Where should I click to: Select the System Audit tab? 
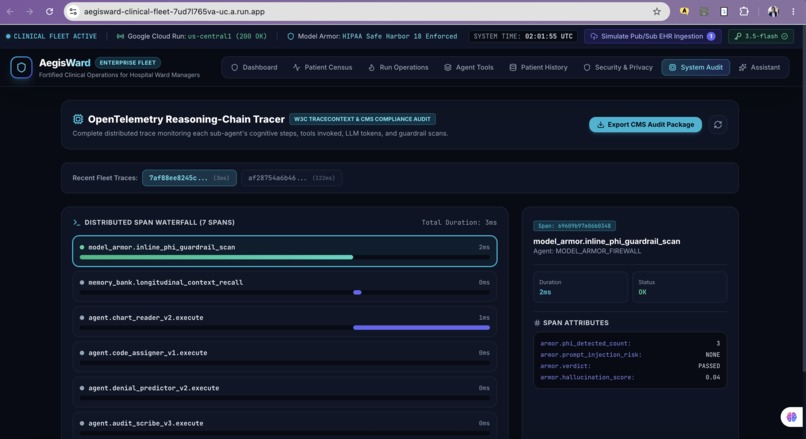click(x=695, y=67)
